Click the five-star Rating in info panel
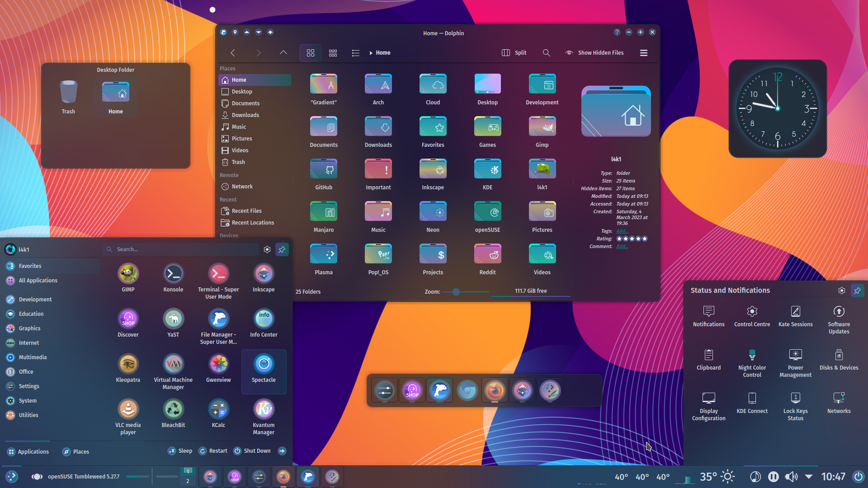Viewport: 868px width, 488px height. tap(632, 239)
